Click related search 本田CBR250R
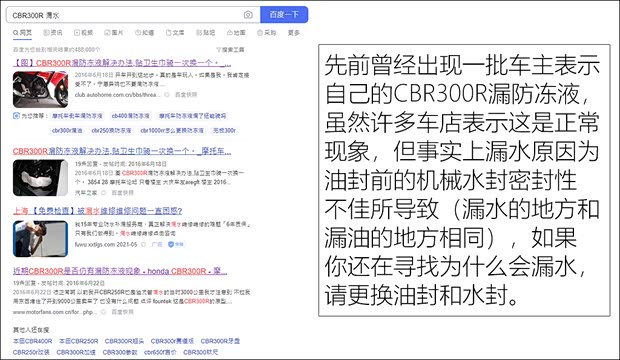 79,341
